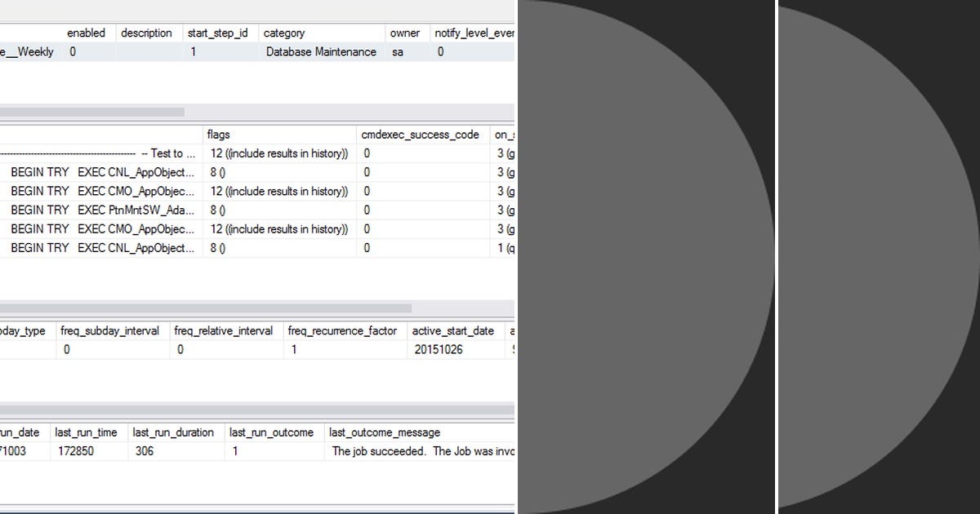Select the "description" column header
Viewport: 980px width, 514px height.
[147, 33]
